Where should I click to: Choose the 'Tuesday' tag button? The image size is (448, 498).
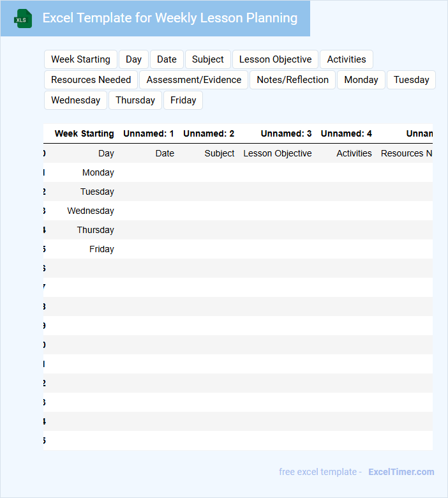tap(411, 80)
